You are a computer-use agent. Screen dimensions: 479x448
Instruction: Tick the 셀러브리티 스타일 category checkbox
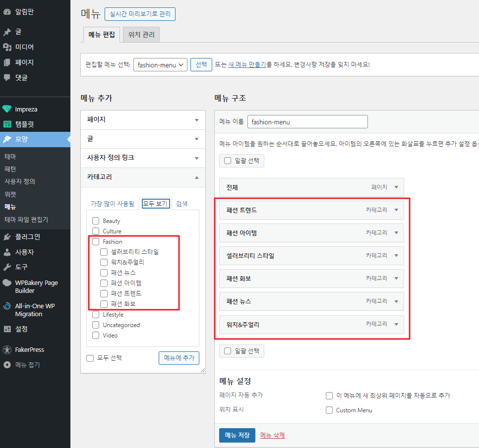pyautogui.click(x=104, y=252)
